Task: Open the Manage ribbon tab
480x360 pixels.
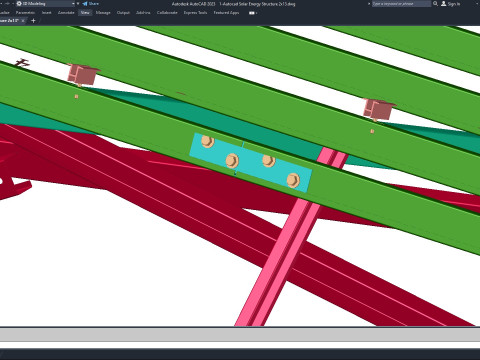Action: click(x=103, y=13)
